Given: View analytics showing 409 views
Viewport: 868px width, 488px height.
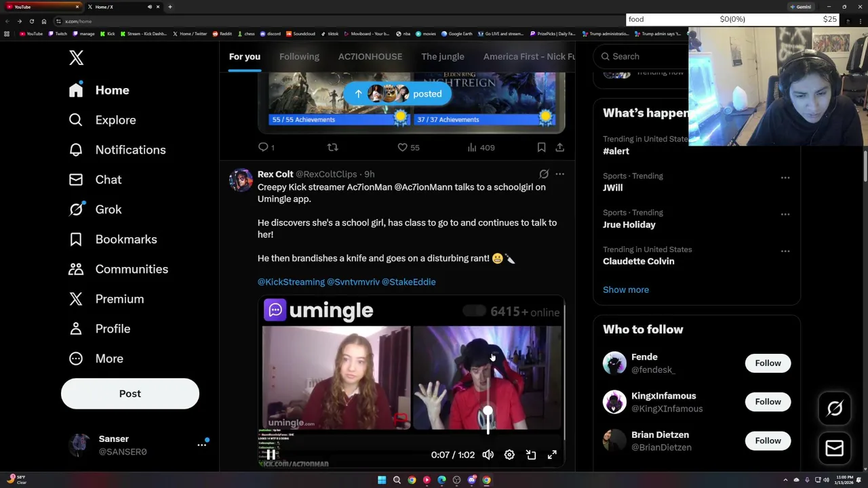Looking at the screenshot, I should (x=481, y=147).
